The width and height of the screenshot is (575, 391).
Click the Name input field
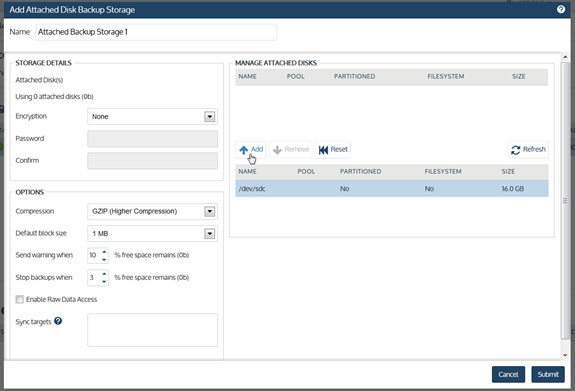pyautogui.click(x=156, y=32)
